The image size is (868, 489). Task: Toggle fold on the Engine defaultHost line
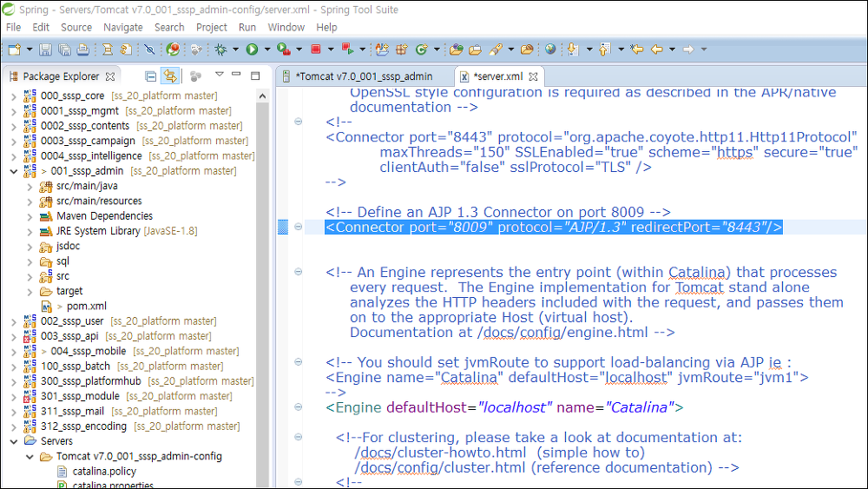point(298,407)
